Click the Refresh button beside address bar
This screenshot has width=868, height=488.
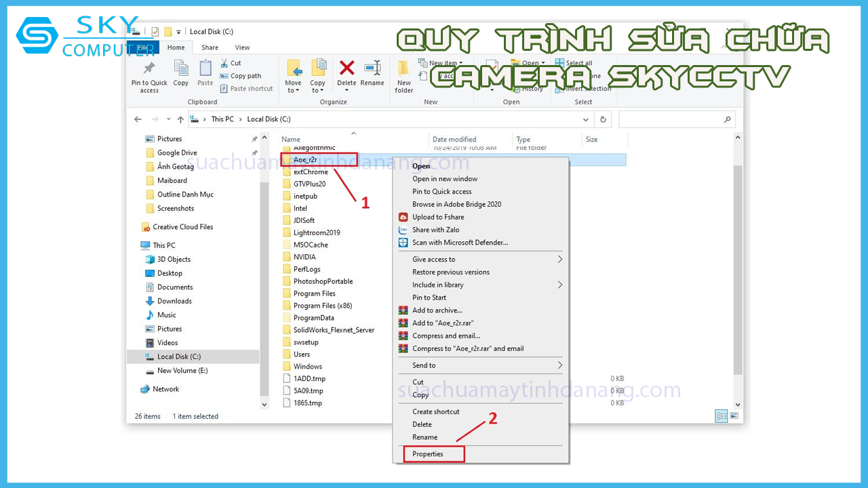603,119
